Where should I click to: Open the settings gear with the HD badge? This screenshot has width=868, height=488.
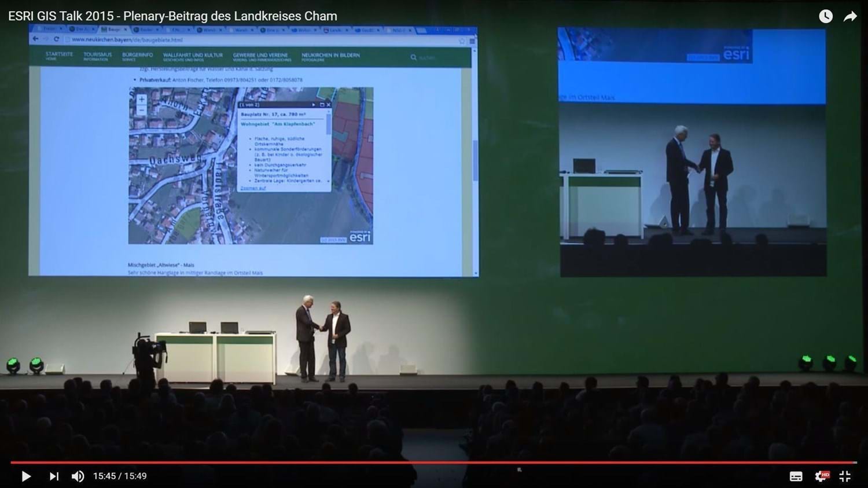pyautogui.click(x=822, y=476)
